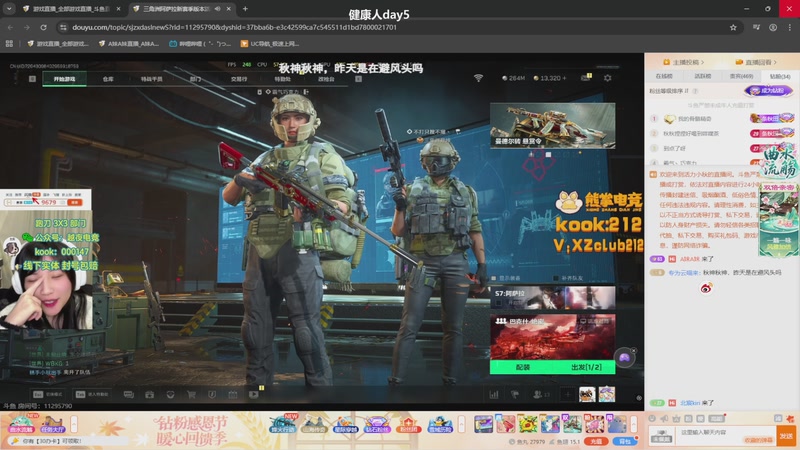
Task: Click the in-game add teammate plus slot
Action: tap(567, 394)
